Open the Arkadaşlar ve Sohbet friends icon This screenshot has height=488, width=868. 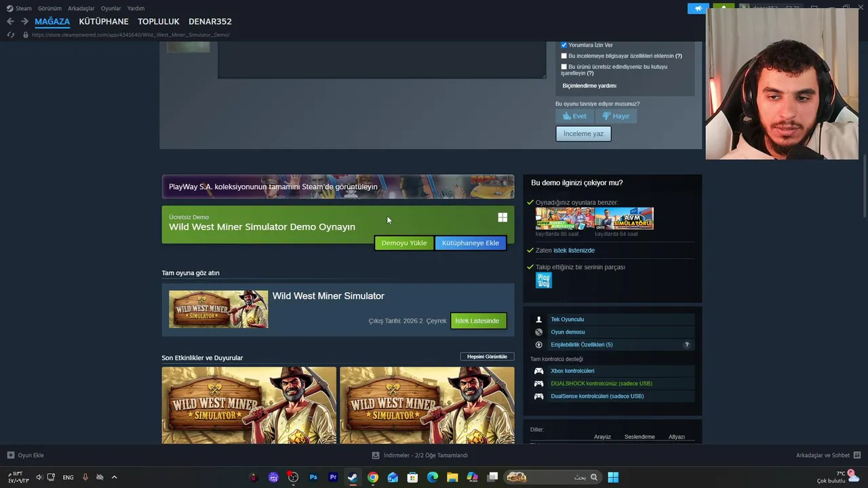857,455
